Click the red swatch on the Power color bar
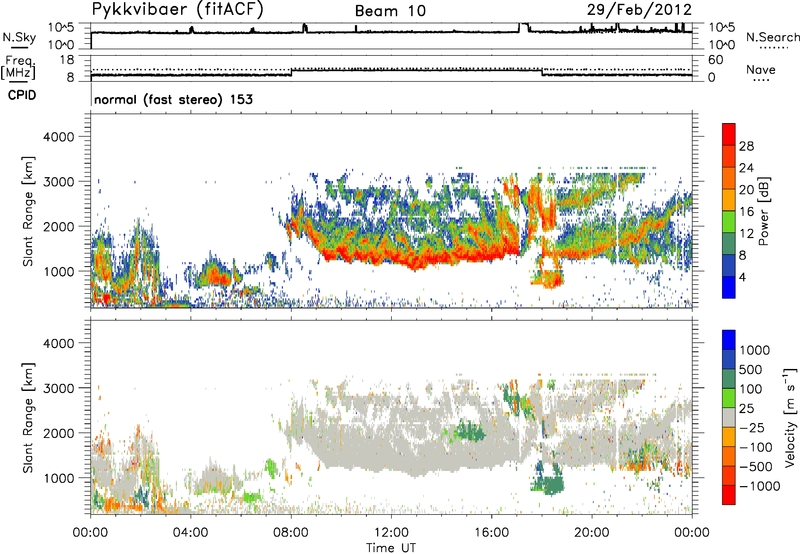The image size is (800, 554). point(729,135)
